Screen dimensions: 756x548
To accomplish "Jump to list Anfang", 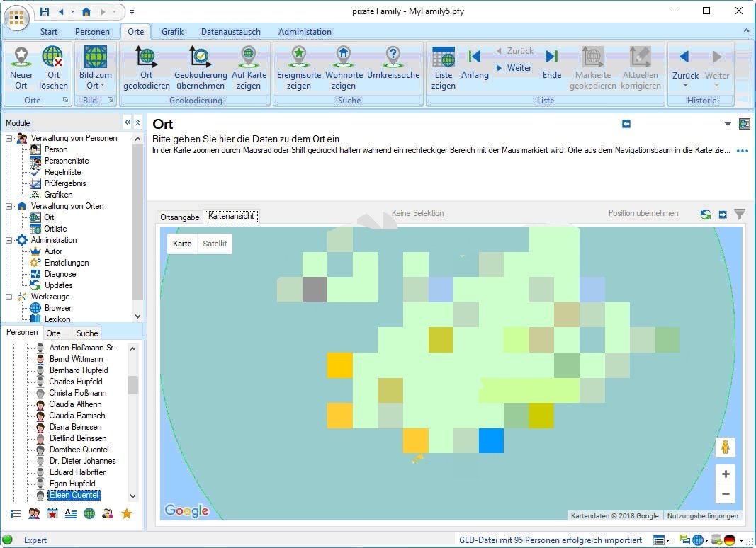I will [x=475, y=62].
